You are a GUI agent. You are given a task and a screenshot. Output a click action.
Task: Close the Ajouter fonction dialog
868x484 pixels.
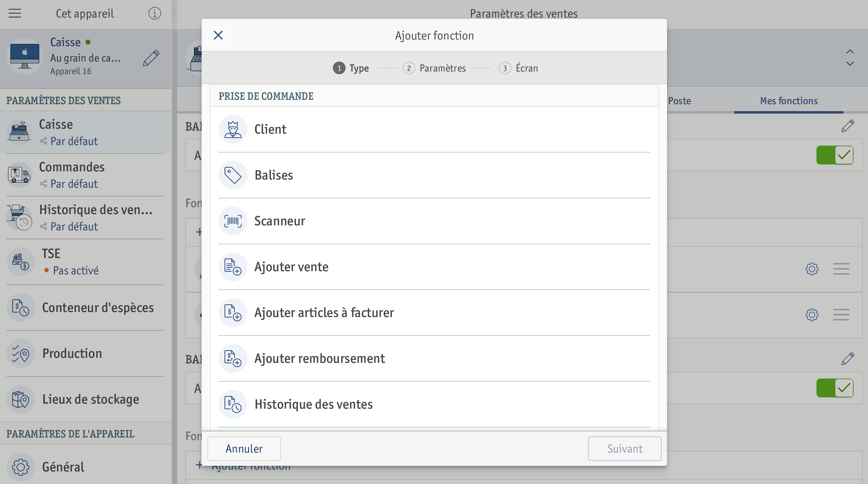pyautogui.click(x=218, y=35)
